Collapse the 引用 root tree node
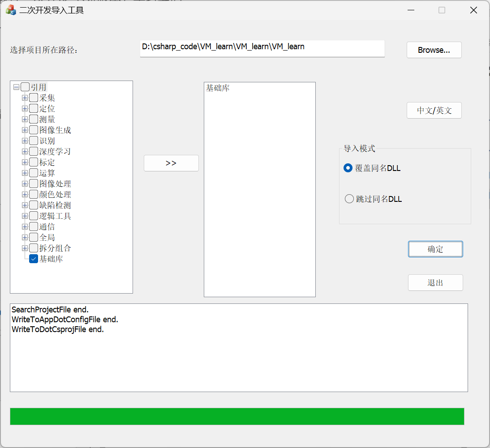 [x=16, y=87]
